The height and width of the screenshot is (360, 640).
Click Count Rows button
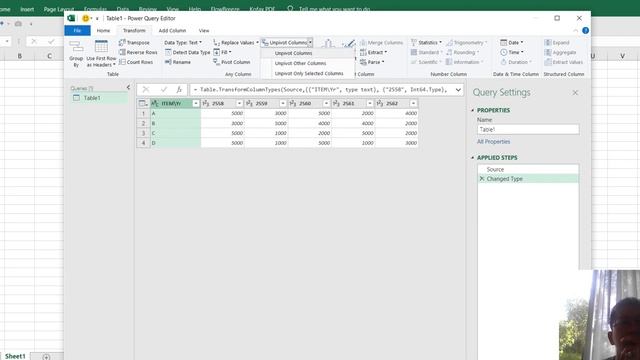(x=136, y=62)
